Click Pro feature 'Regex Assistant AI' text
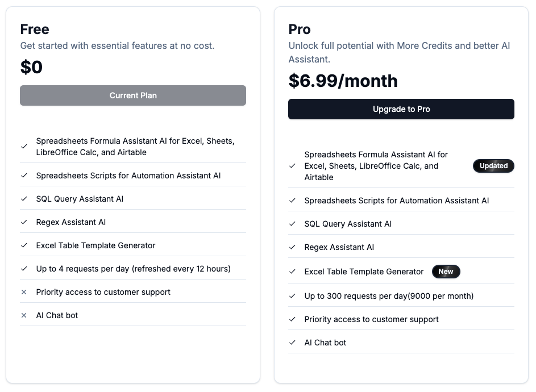This screenshot has height=392, width=536. coord(339,247)
